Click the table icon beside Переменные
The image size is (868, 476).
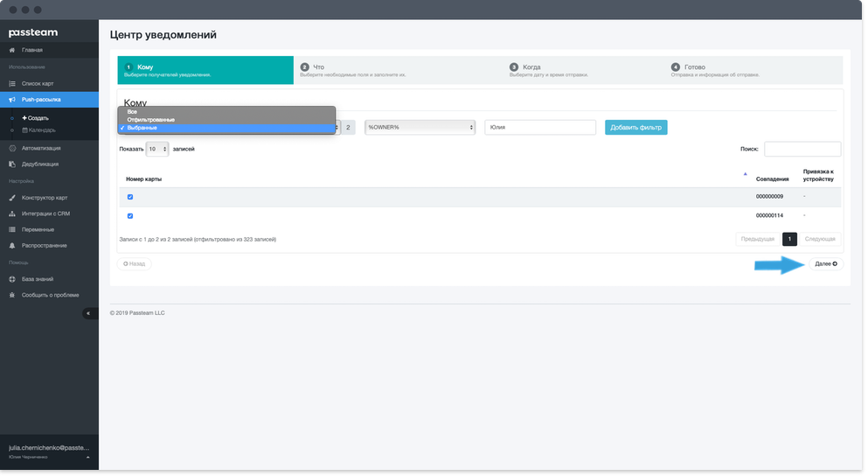point(12,230)
